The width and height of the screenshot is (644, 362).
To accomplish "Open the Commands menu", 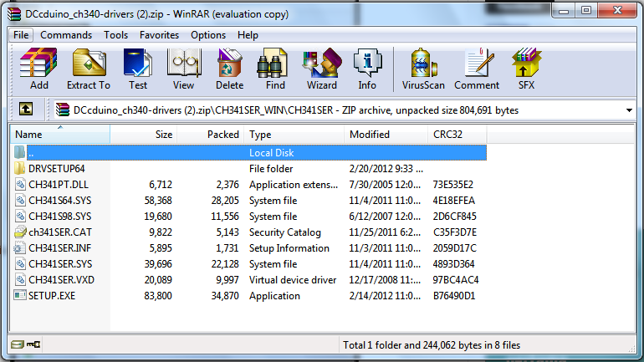I will (x=66, y=35).
